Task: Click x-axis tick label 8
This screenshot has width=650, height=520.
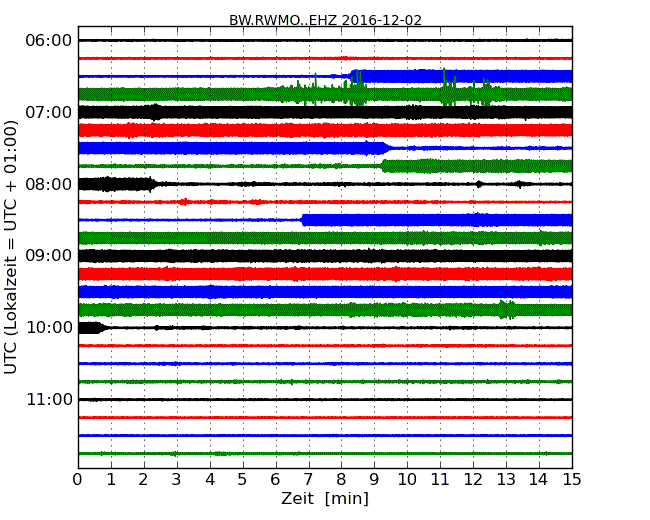Action: coord(341,480)
